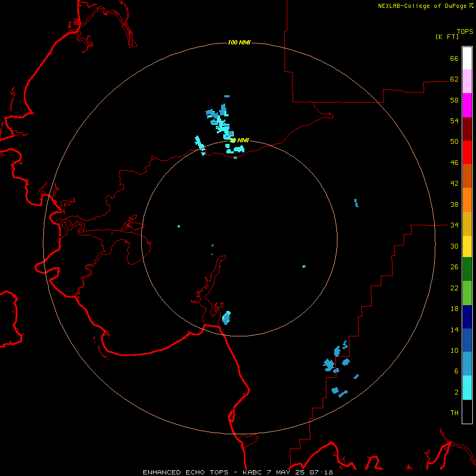This screenshot has height=476, width=476.
Task: Click the legend value '10'
Action: [454, 351]
